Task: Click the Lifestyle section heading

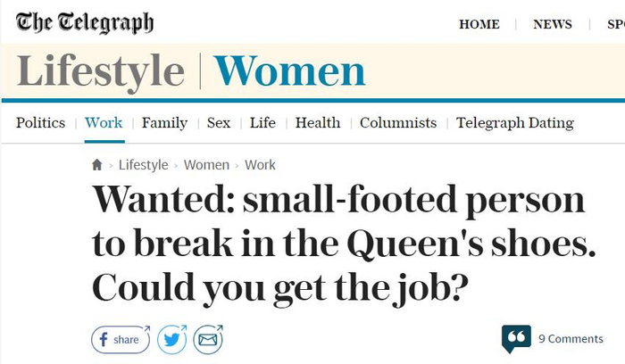Action: point(100,72)
